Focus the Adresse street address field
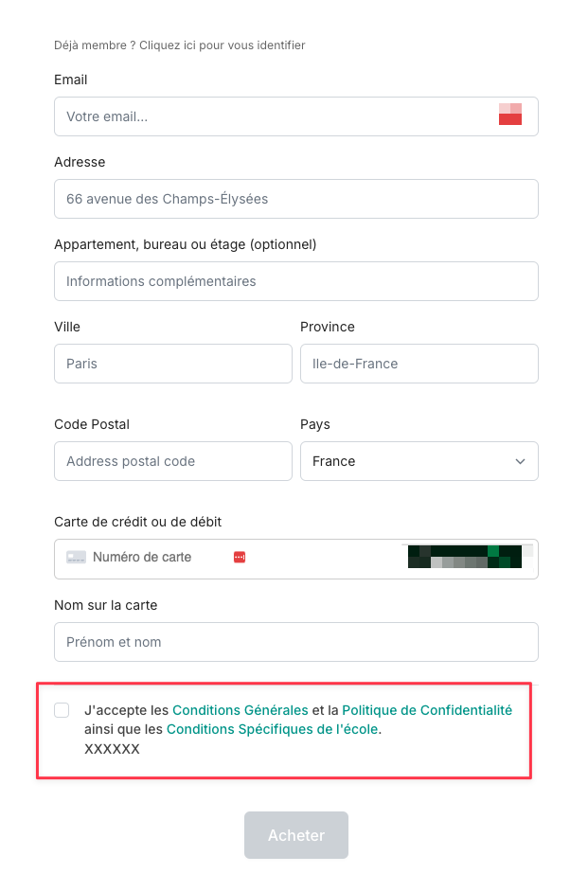This screenshot has height=873, width=588. (x=296, y=199)
